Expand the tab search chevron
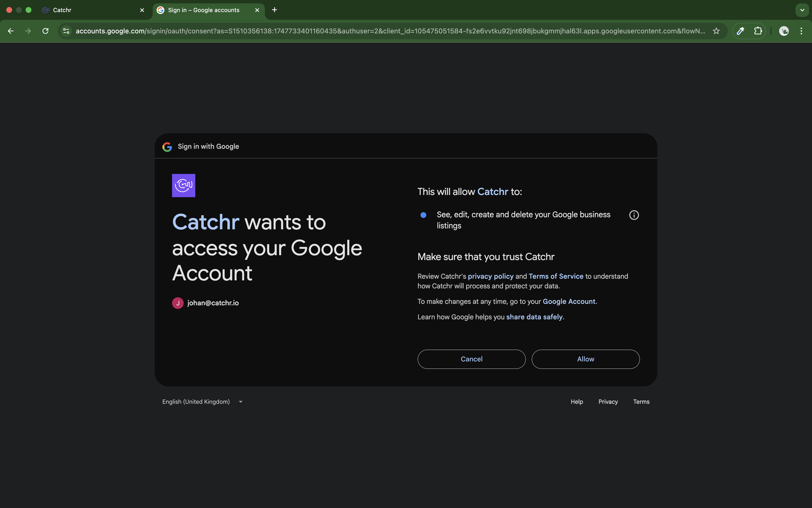Screen dimensions: 812x508 pos(802,10)
